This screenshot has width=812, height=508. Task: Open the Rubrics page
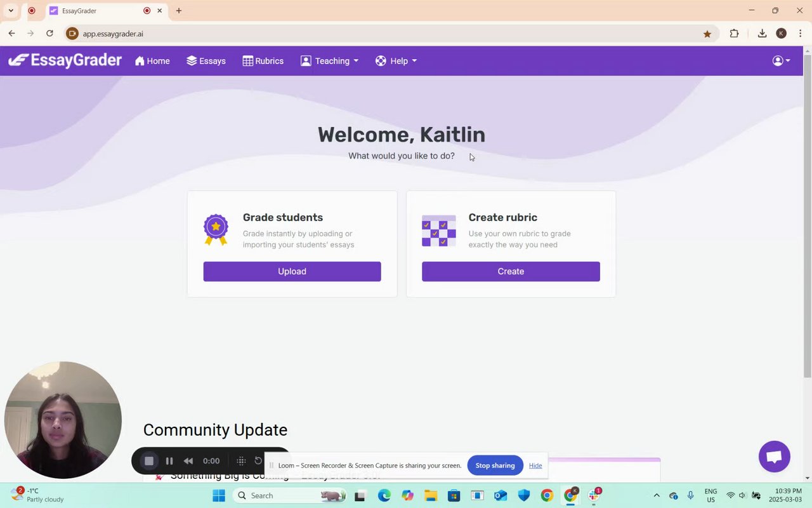pyautogui.click(x=263, y=61)
